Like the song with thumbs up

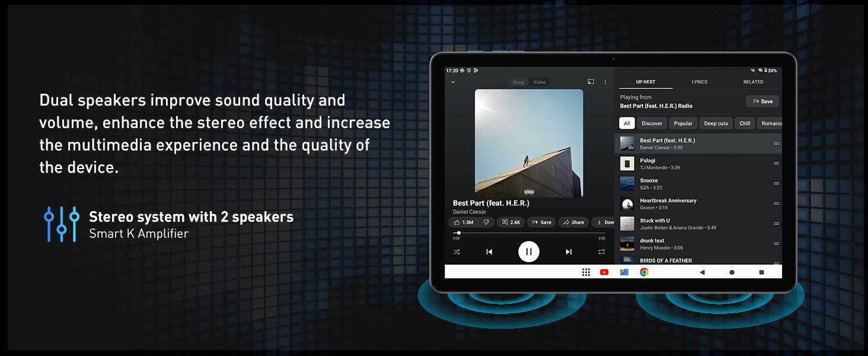click(x=463, y=223)
